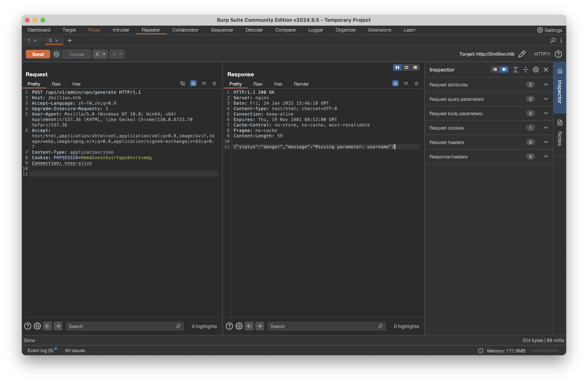Switch to the Intruder tab
Image resolution: width=588 pixels, height=384 pixels.
(121, 30)
